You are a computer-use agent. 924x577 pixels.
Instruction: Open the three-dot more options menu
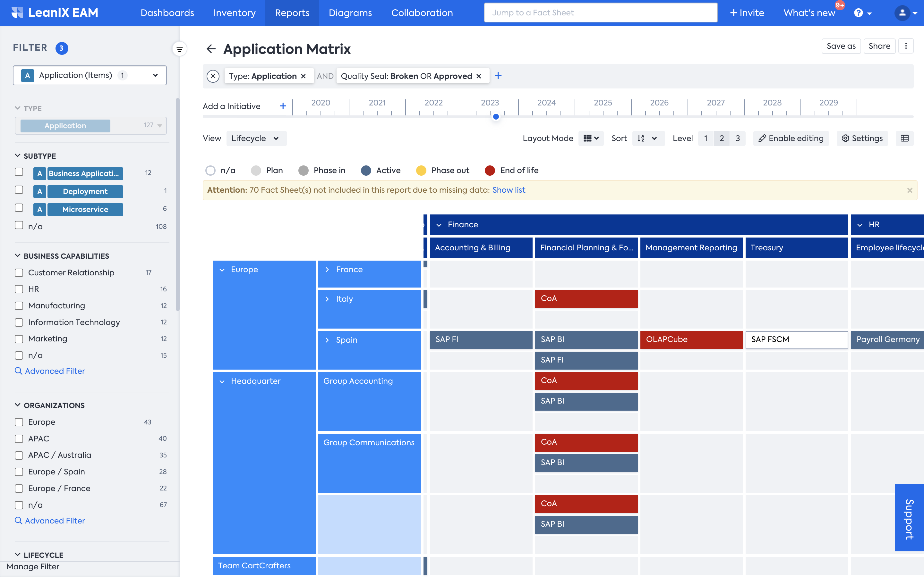point(906,46)
